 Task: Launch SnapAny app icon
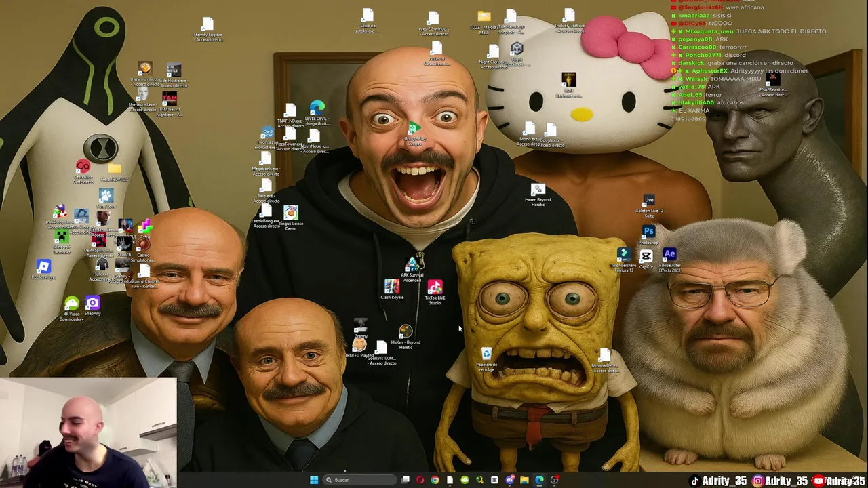pyautogui.click(x=93, y=303)
